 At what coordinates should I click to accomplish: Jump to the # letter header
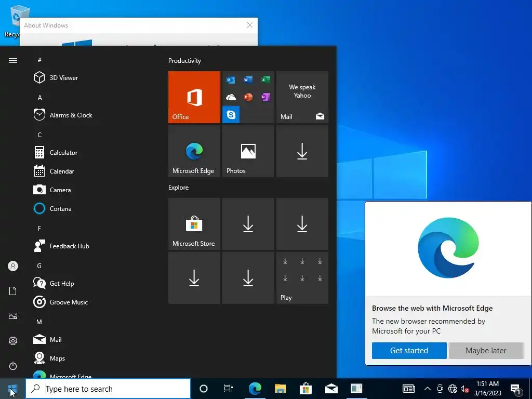(39, 60)
